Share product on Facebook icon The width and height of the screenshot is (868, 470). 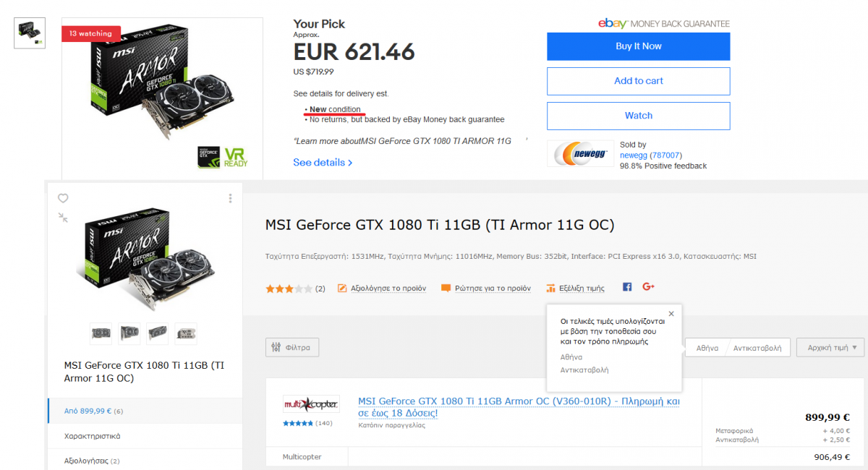click(x=627, y=287)
